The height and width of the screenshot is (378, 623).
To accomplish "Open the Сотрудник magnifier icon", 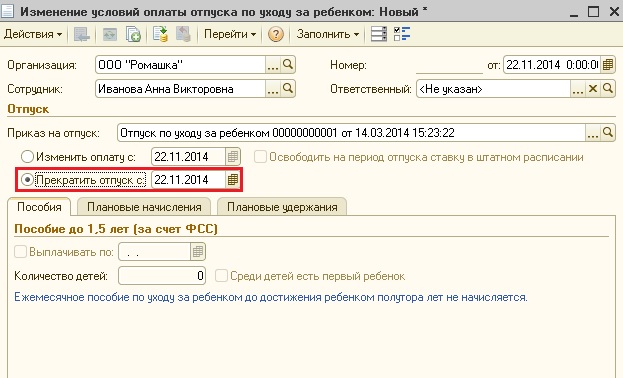I will pyautogui.click(x=288, y=89).
